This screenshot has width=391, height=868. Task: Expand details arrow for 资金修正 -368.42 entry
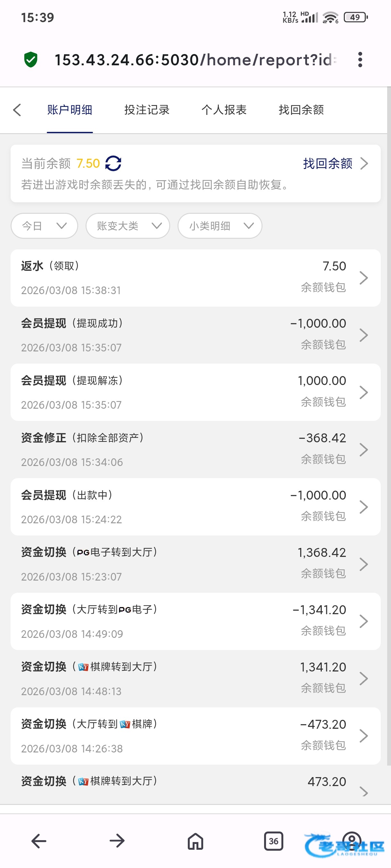coord(363,449)
